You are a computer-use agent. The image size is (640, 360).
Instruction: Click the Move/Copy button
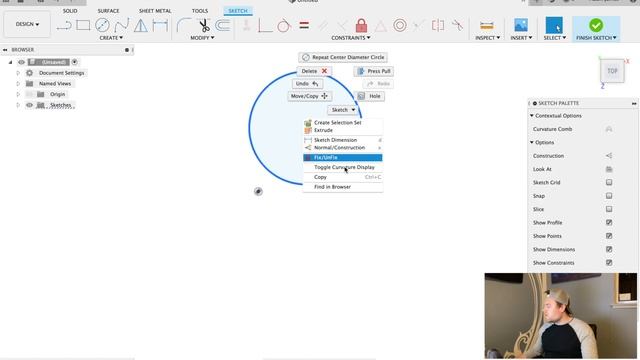309,96
